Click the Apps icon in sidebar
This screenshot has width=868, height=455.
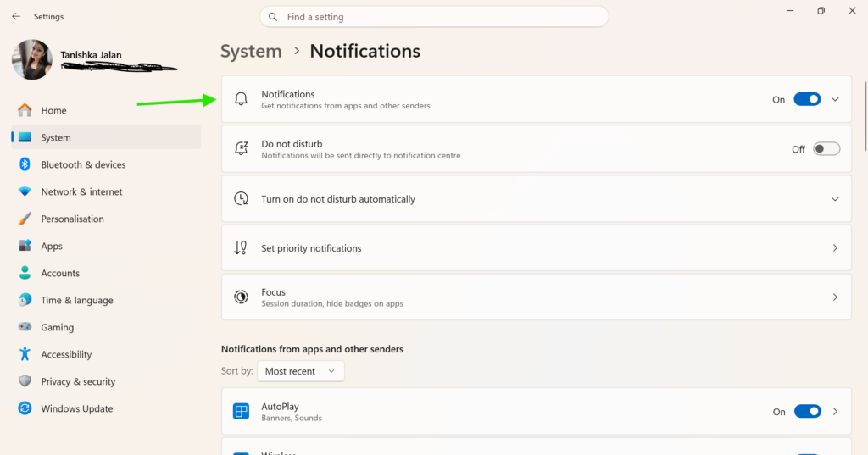[x=25, y=246]
